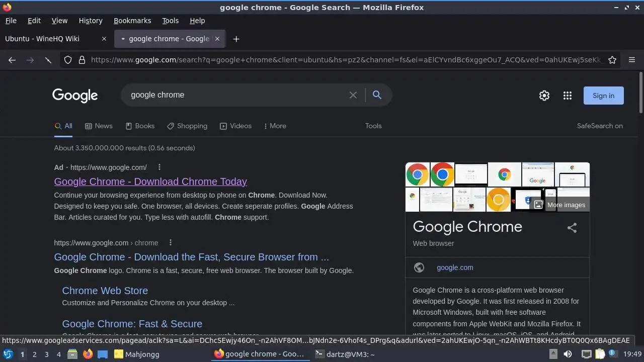Open Google Chrome: Fast & Secure link
Screen dimensions: 644x362
tap(132, 324)
